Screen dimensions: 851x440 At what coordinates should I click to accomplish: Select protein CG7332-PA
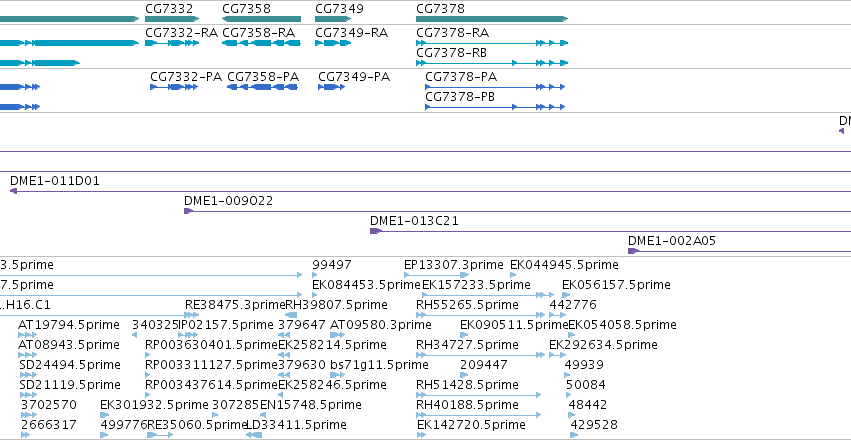coord(186,77)
